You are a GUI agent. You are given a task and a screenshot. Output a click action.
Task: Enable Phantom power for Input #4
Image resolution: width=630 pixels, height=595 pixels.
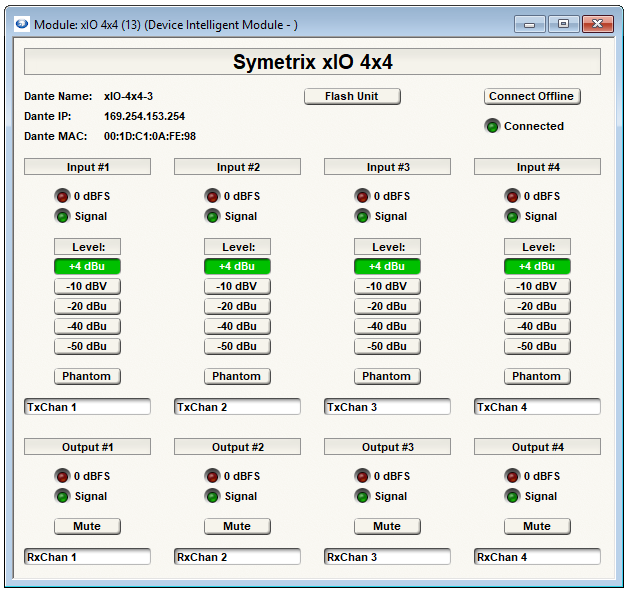click(537, 376)
